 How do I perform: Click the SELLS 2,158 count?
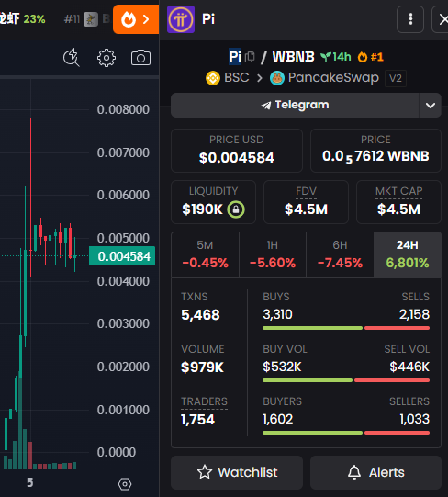pyautogui.click(x=414, y=314)
